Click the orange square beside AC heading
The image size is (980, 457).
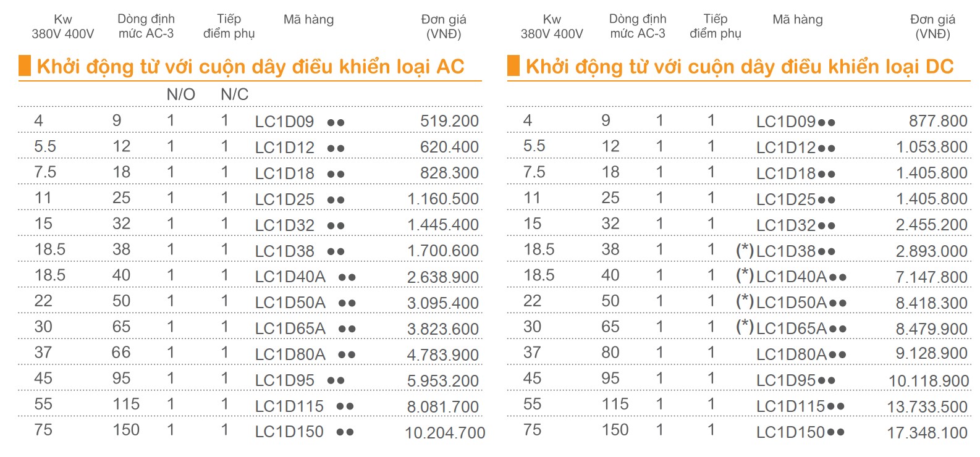point(25,65)
